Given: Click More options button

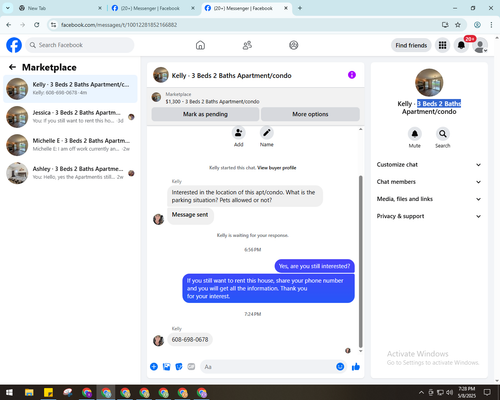Looking at the screenshot, I should [x=310, y=114].
